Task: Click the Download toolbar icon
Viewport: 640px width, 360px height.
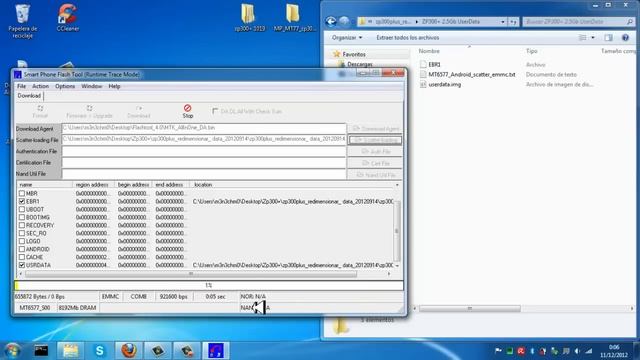Action: pos(139,111)
